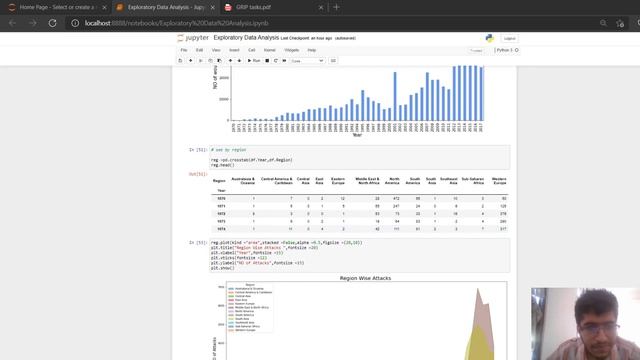
Task: Open the File menu
Action: tap(184, 50)
